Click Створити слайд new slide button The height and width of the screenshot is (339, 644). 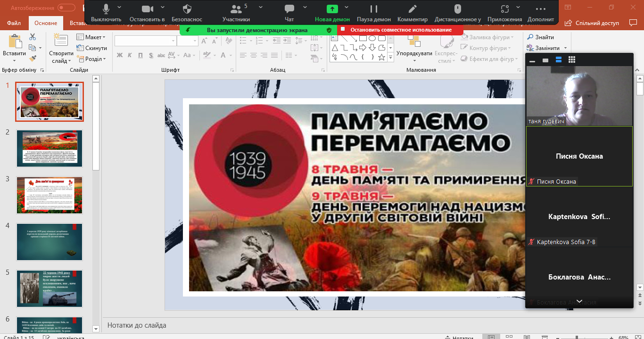61,49
